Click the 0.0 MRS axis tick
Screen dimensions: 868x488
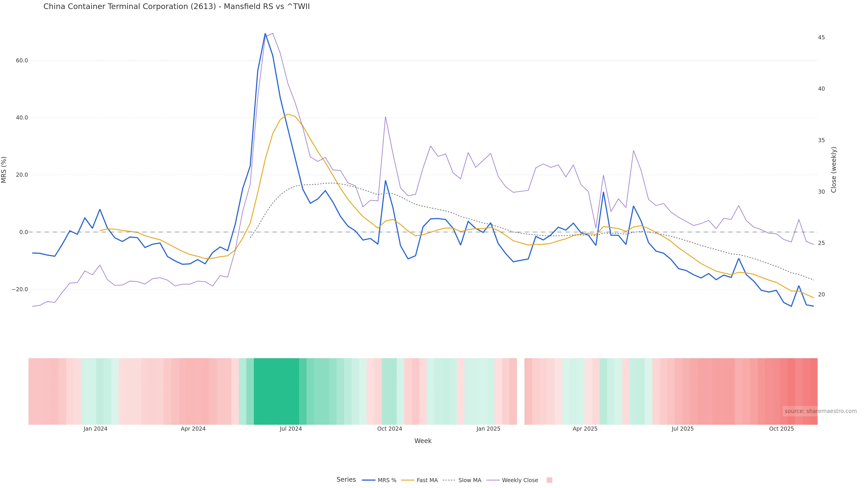pos(24,232)
